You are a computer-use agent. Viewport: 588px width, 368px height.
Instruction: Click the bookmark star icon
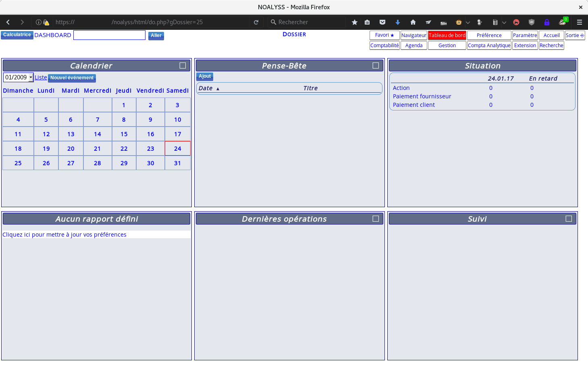(x=354, y=22)
